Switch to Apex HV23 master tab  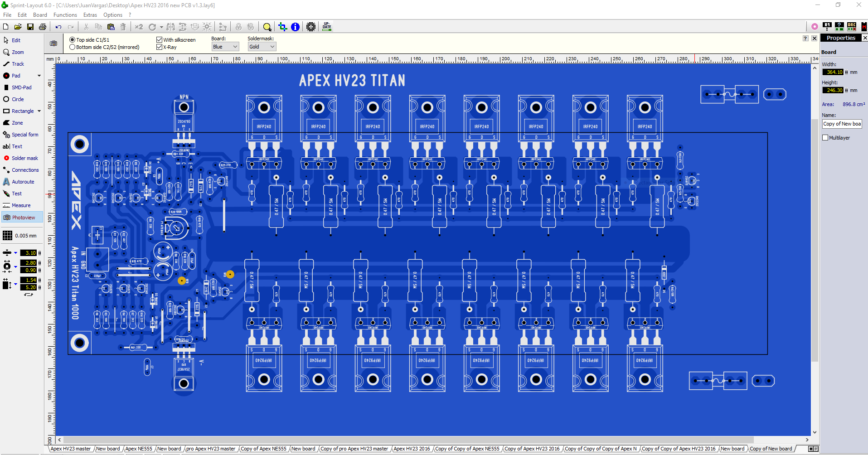coord(71,449)
